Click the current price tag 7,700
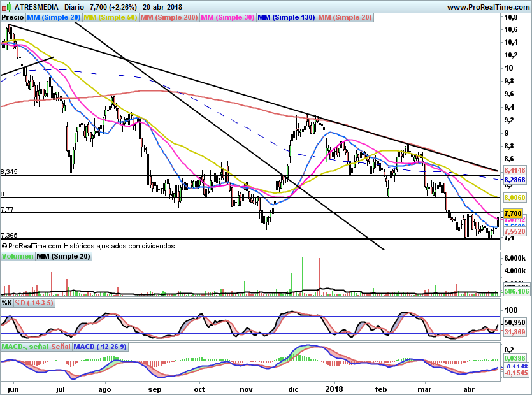This screenshot has width=532, height=395. (513, 213)
